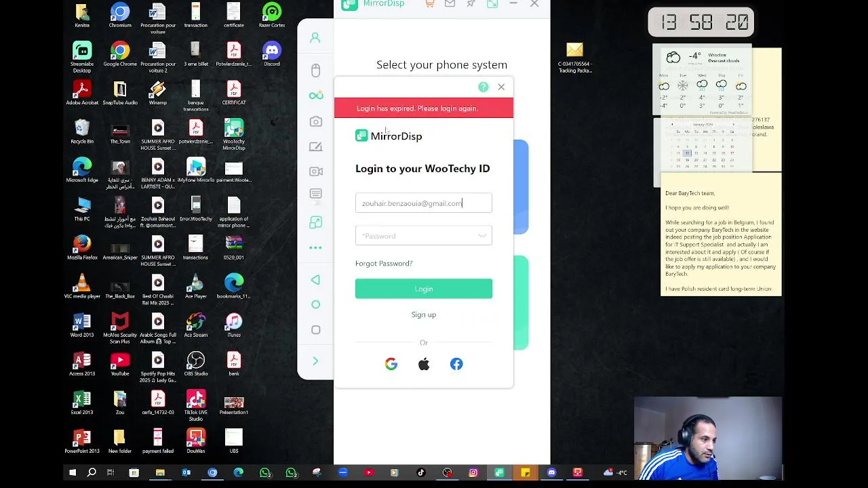Open the New folder on desktop
This screenshot has width=868, height=488.
coord(120,441)
